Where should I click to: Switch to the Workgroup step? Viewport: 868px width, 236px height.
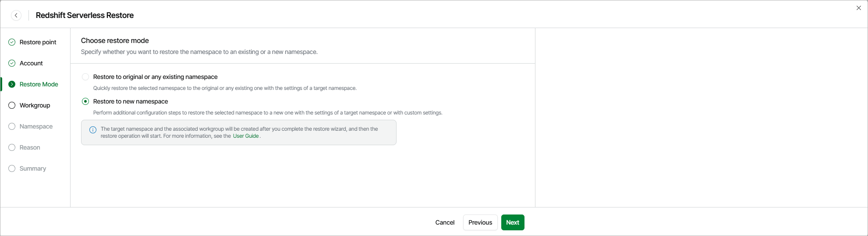click(35, 105)
